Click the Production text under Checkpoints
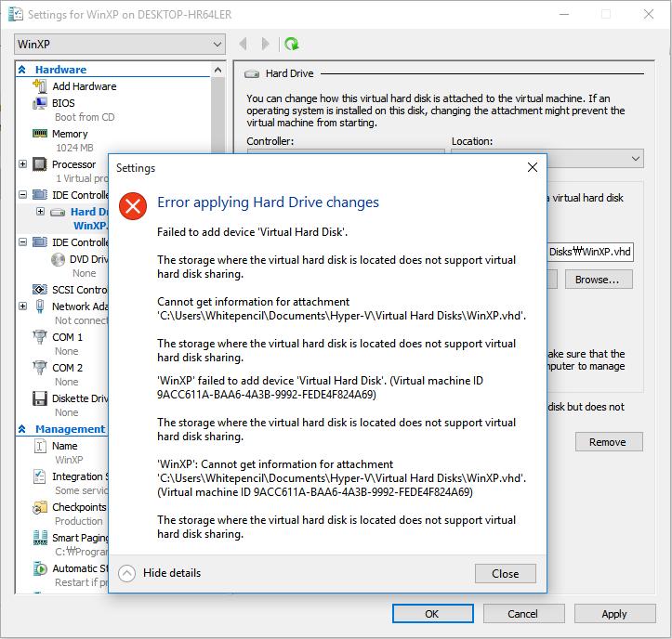Image resolution: width=672 pixels, height=639 pixels. (79, 521)
